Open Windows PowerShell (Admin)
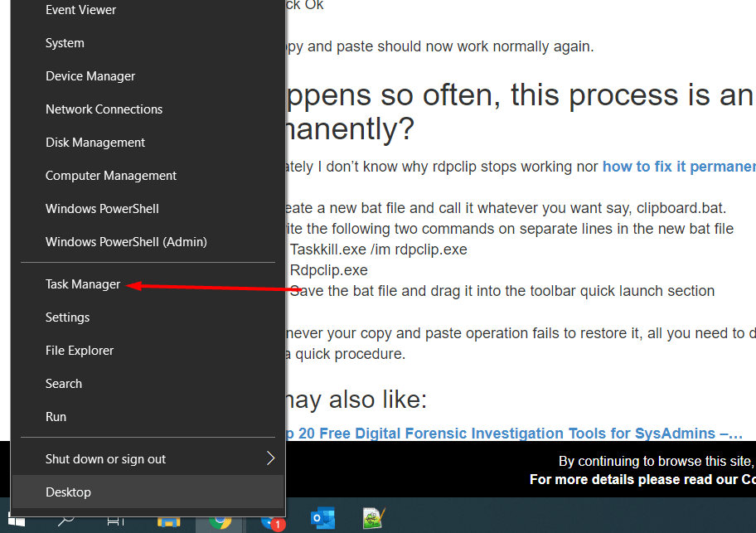The image size is (756, 533). tap(125, 241)
